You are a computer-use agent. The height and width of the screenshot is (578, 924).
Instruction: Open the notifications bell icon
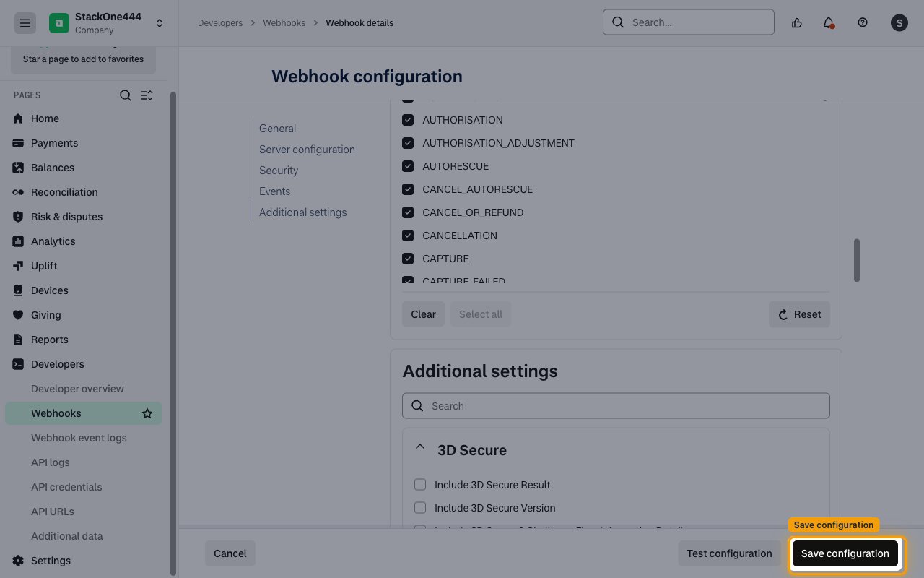tap(829, 22)
